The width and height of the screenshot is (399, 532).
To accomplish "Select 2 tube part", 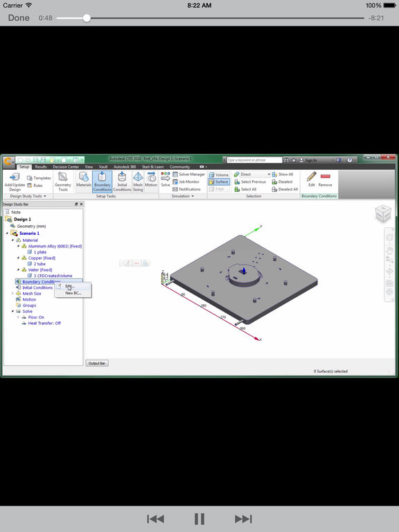I will (39, 264).
